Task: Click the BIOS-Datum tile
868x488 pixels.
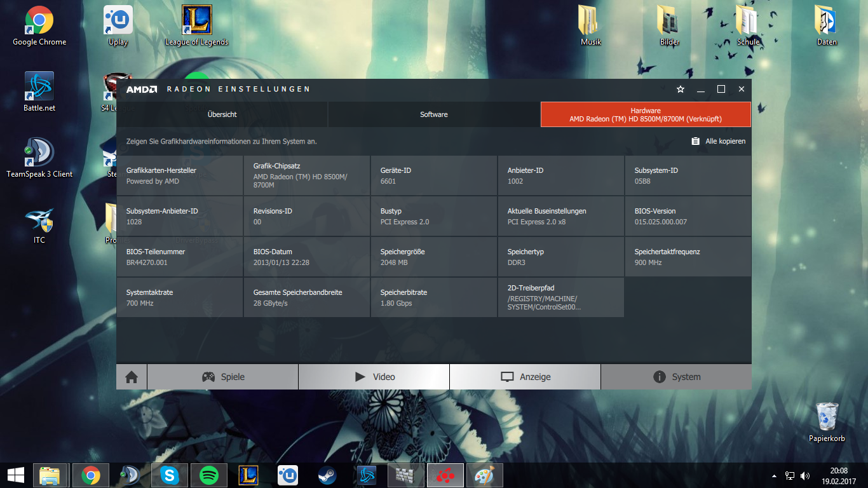Action: pos(307,257)
